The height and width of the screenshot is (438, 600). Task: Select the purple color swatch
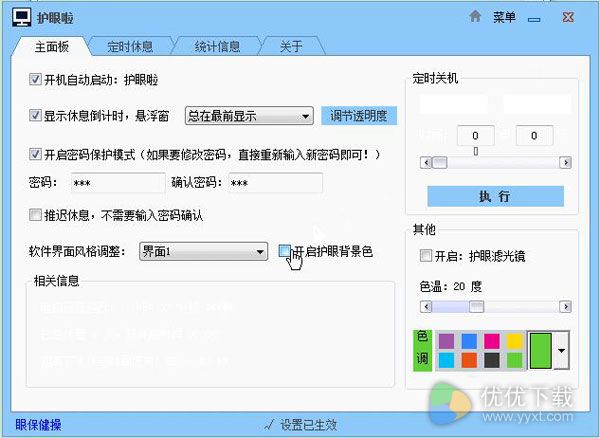446,341
